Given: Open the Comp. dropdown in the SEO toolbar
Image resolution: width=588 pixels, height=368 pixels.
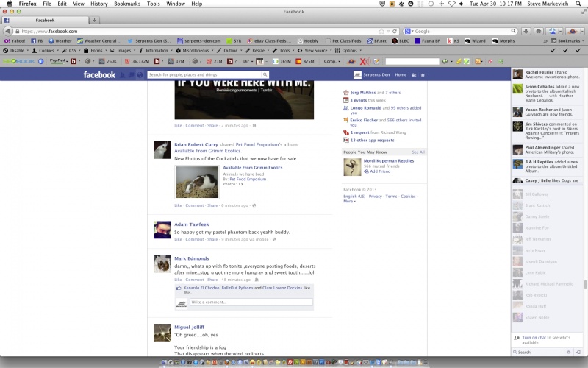Looking at the screenshot, I should 332,61.
